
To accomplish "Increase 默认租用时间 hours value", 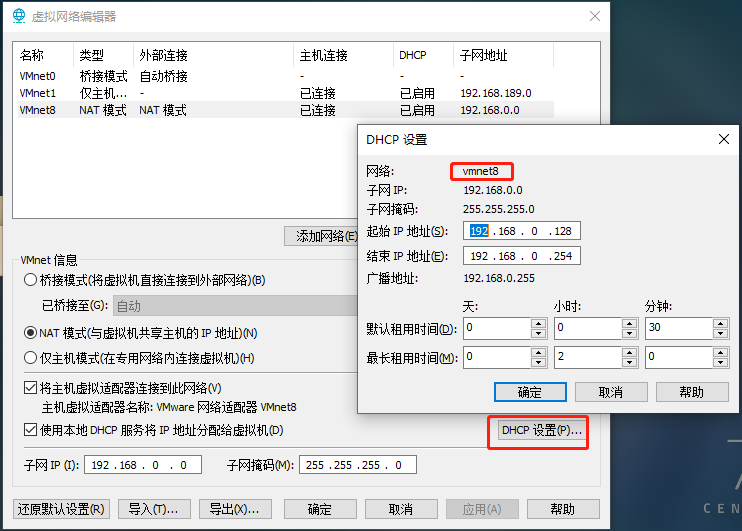I will click(629, 324).
